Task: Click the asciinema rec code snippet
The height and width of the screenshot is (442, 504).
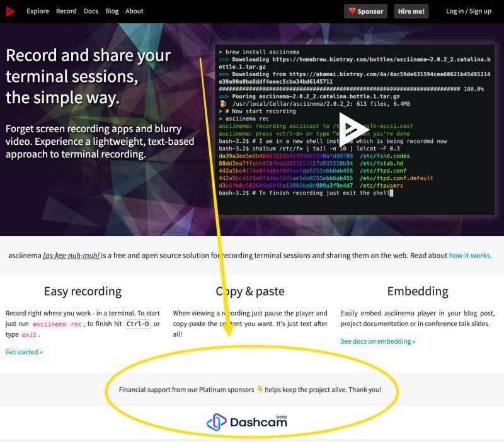Action: click(57, 324)
